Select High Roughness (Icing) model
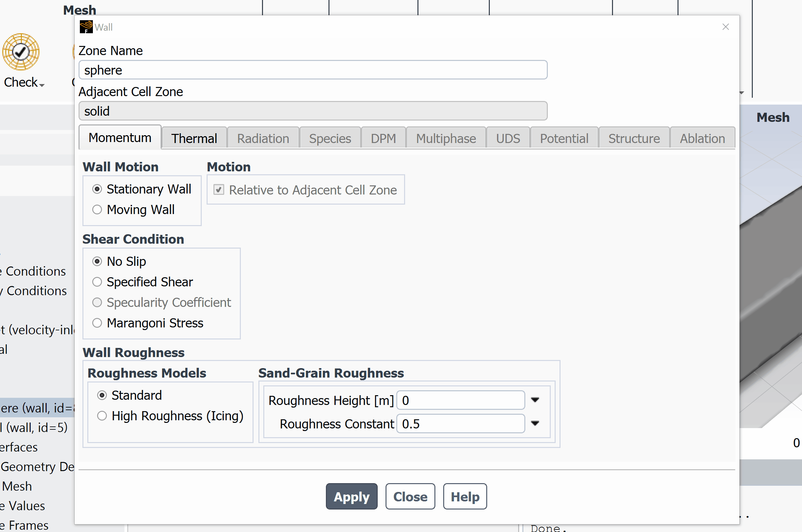This screenshot has height=532, width=802. point(102,416)
